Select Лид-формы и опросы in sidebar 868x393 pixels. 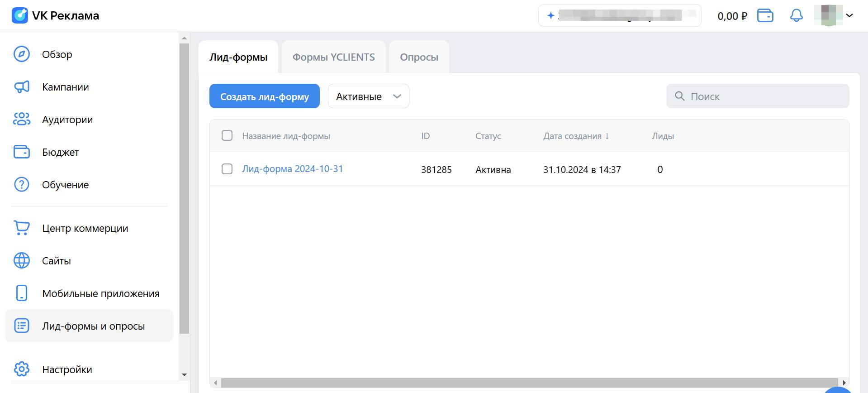[89, 326]
